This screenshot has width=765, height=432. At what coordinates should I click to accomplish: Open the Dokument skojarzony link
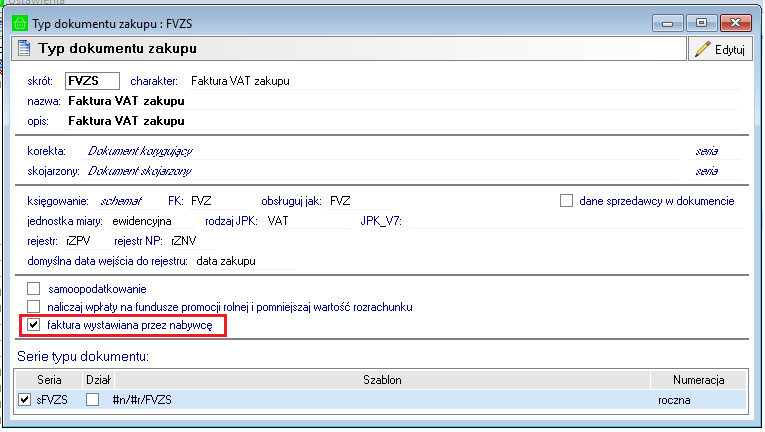(x=139, y=171)
